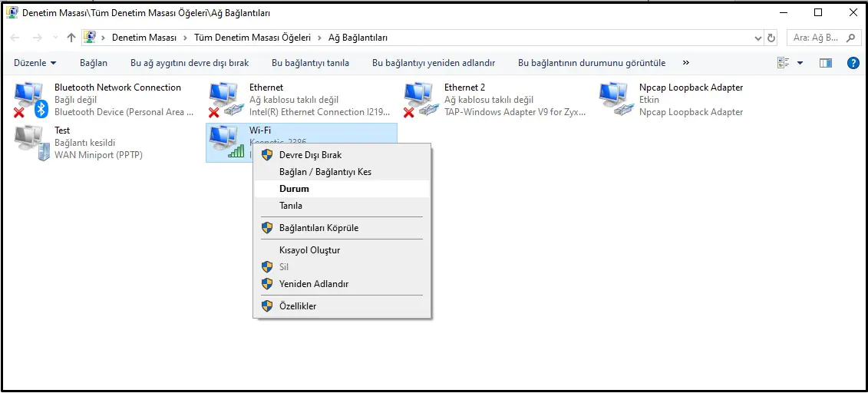Click the Control Panel icon in address bar
The width and height of the screenshot is (868, 393).
[x=90, y=38]
